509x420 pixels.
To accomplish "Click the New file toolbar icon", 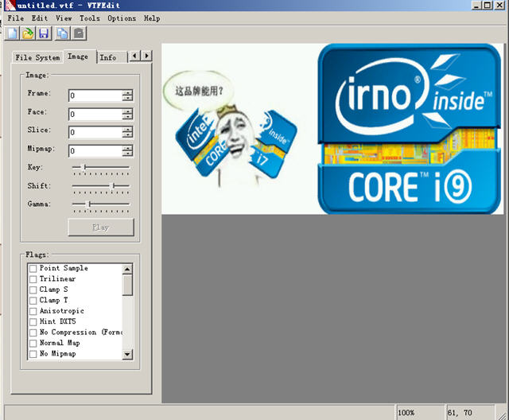I will point(13,33).
